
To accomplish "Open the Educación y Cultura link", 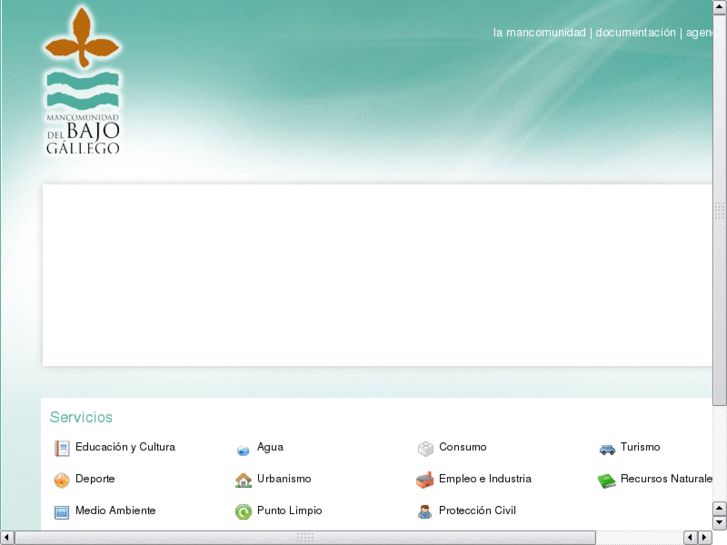I will tap(125, 447).
